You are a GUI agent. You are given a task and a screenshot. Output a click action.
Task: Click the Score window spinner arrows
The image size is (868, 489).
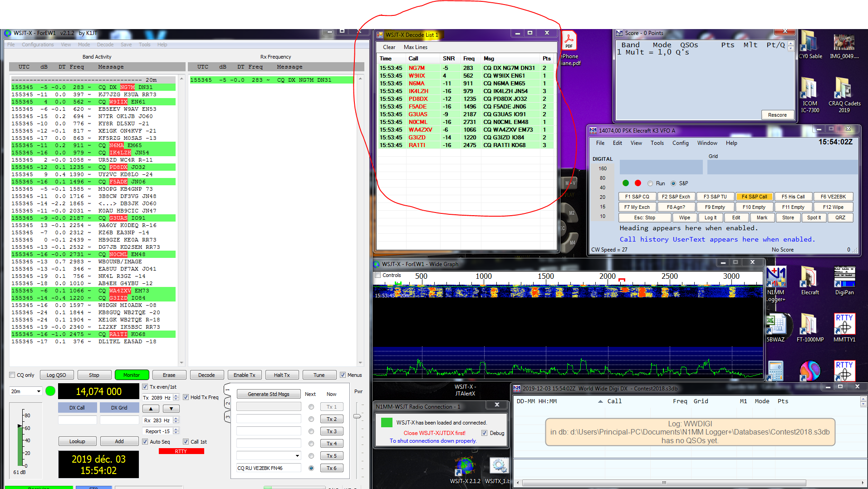(x=791, y=45)
